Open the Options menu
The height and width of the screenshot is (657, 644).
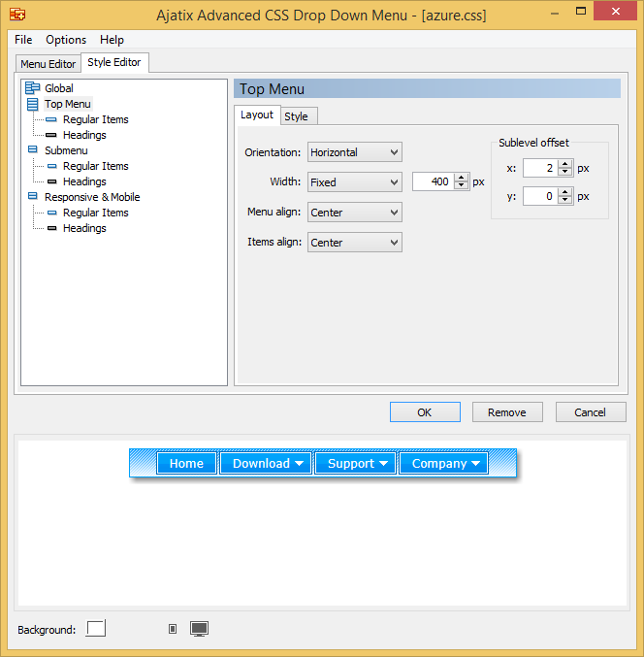pos(66,40)
